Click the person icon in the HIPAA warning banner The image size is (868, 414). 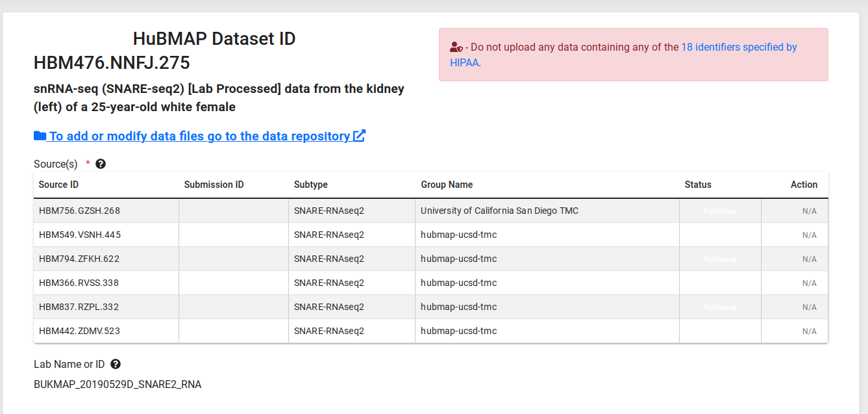click(x=455, y=46)
